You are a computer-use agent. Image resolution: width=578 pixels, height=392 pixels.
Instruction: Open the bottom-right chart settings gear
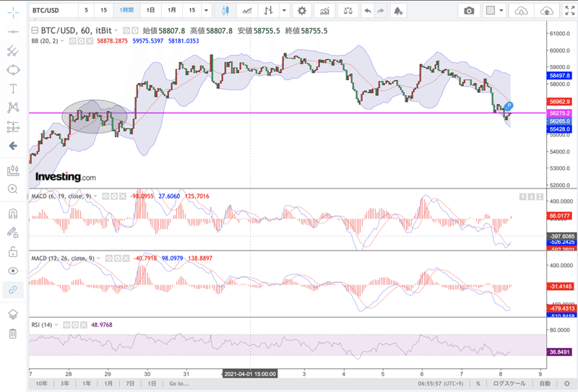(567, 383)
